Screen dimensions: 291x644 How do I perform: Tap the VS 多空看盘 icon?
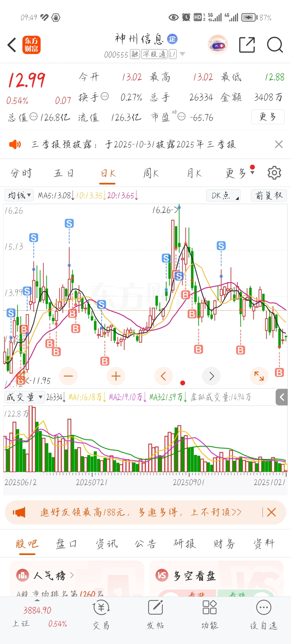click(162, 575)
